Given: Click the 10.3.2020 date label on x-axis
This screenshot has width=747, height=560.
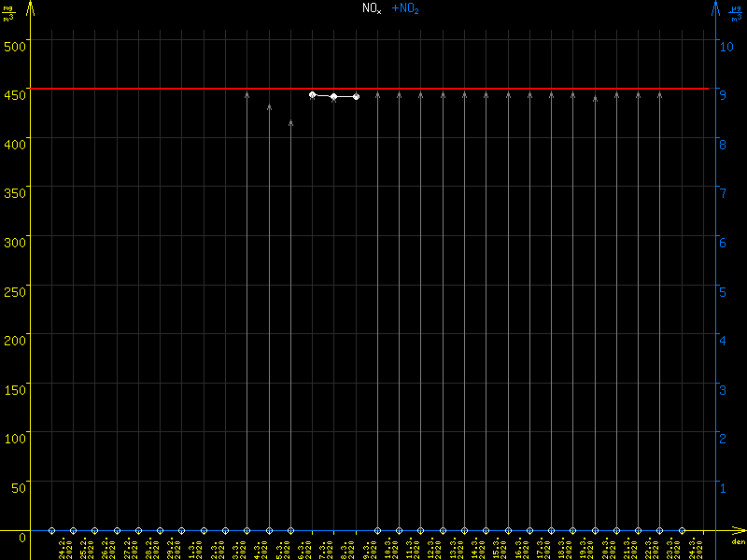Looking at the screenshot, I should [x=388, y=546].
